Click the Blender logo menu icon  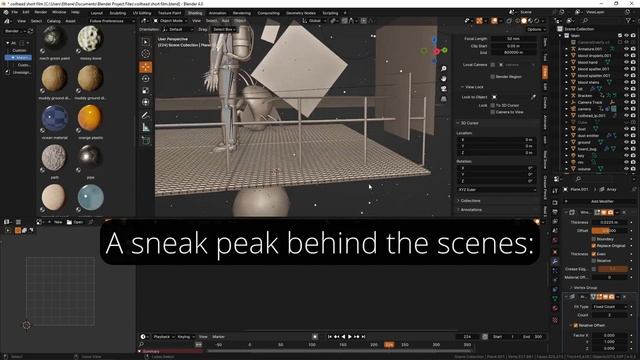6,12
